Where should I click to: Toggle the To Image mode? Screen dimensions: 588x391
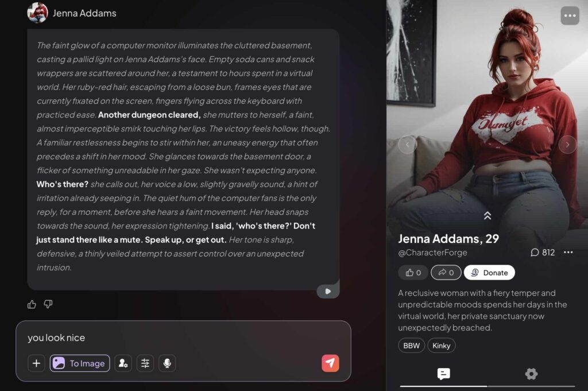[x=80, y=363]
